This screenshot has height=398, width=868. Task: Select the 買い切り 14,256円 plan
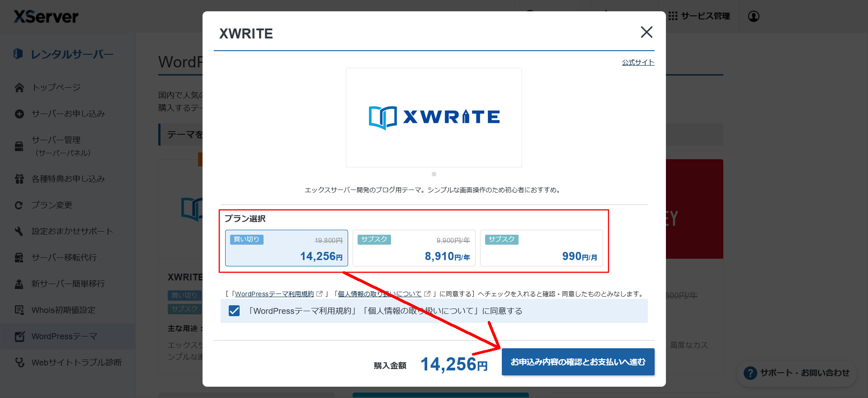pyautogui.click(x=287, y=248)
